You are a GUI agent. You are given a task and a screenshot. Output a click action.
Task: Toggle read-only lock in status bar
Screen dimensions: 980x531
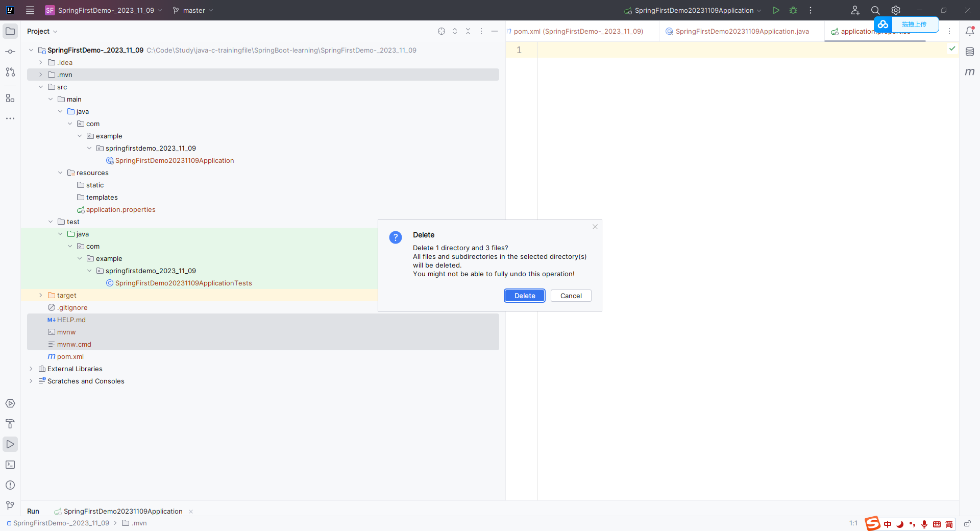click(x=967, y=523)
